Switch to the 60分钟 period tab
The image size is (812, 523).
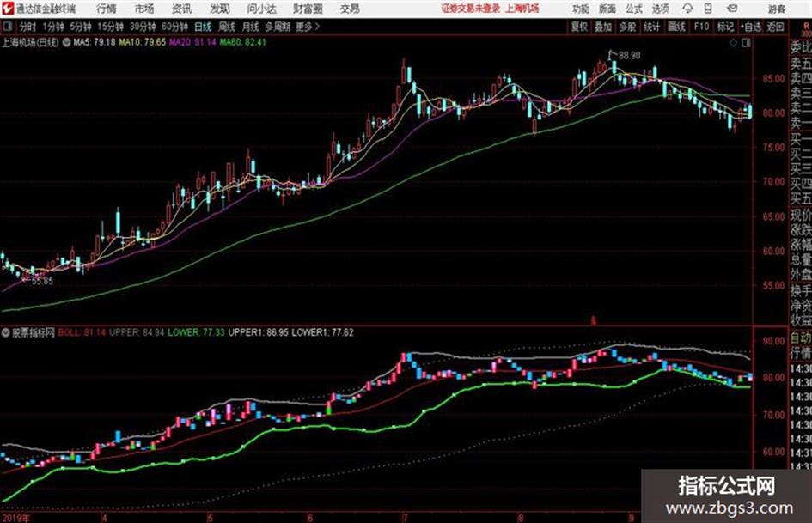pyautogui.click(x=174, y=27)
